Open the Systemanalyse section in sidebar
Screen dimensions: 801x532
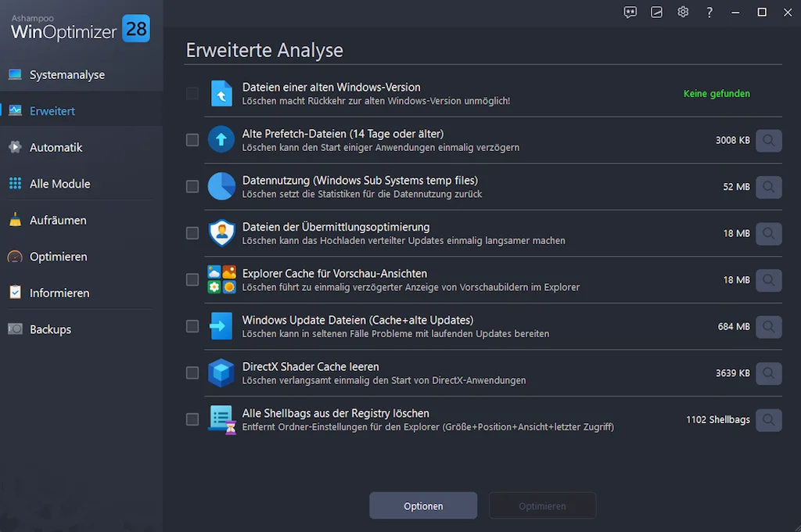coord(66,75)
